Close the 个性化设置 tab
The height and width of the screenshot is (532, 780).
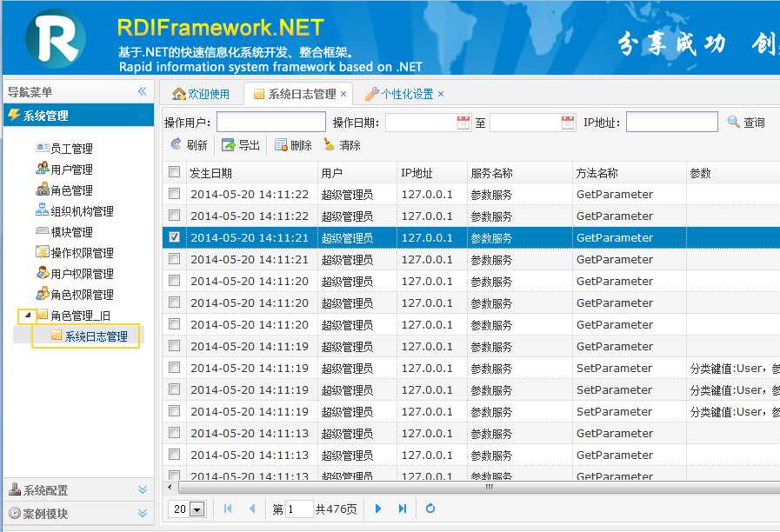pyautogui.click(x=441, y=94)
